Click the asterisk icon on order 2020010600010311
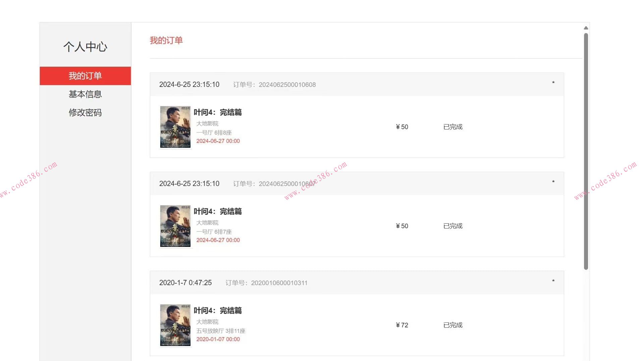Image resolution: width=644 pixels, height=361 pixels. pos(553,281)
